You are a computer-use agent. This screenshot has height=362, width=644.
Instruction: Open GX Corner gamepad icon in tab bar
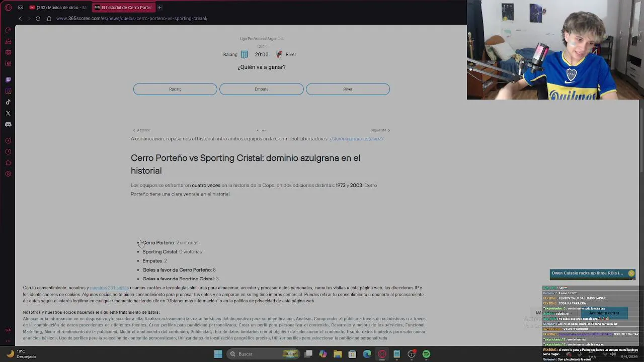click(x=20, y=8)
